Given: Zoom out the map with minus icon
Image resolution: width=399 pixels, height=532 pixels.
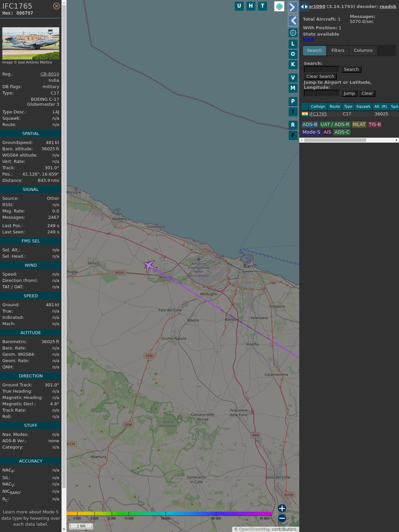Looking at the screenshot, I should [x=282, y=518].
